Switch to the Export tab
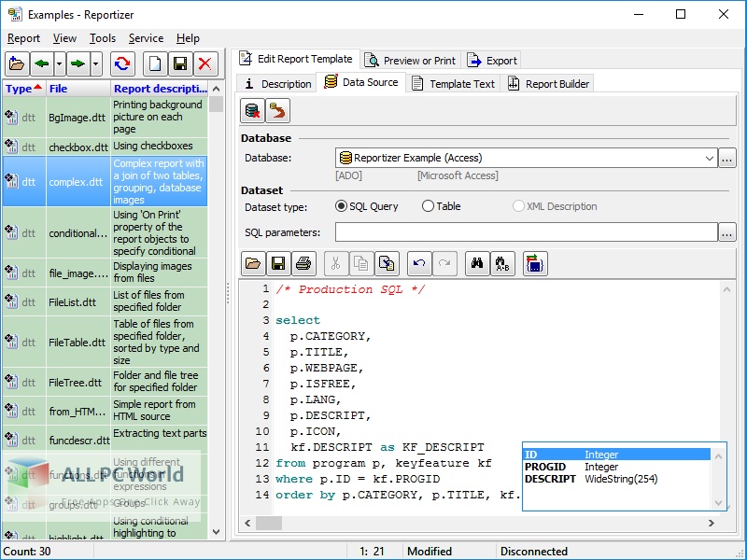The height and width of the screenshot is (560, 747). point(492,60)
